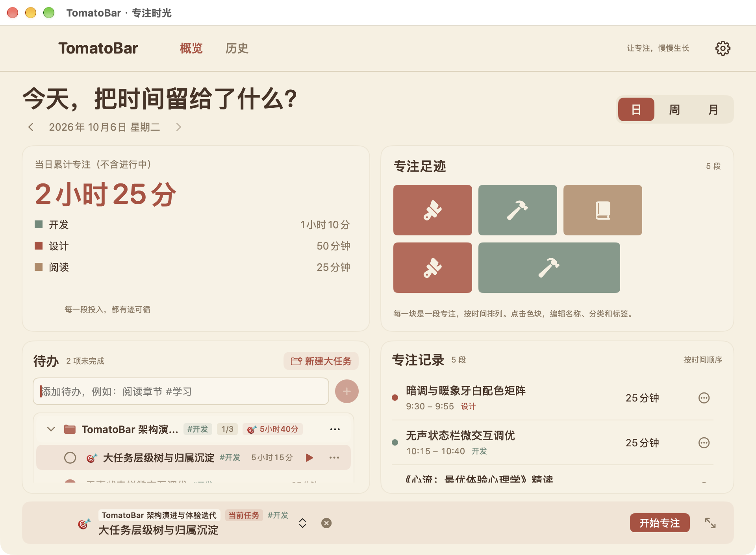The image size is (756, 555).
Task: Focus the 添加待办 input field
Action: (x=181, y=391)
